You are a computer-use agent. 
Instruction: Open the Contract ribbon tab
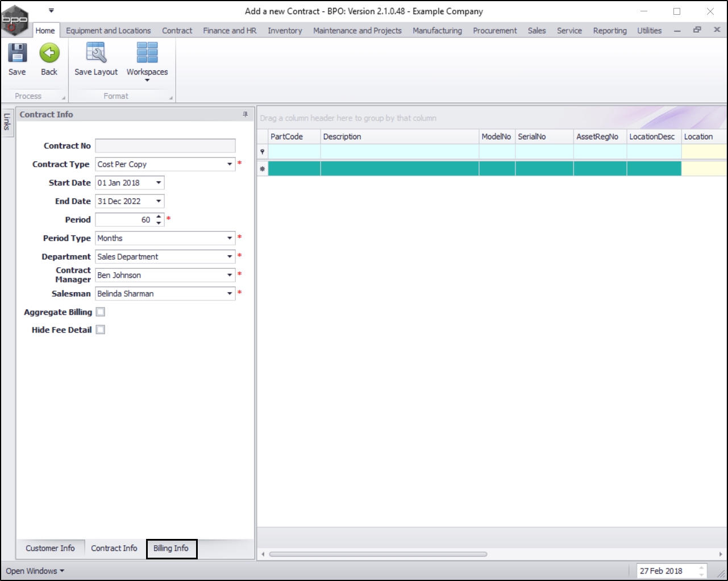(x=177, y=31)
